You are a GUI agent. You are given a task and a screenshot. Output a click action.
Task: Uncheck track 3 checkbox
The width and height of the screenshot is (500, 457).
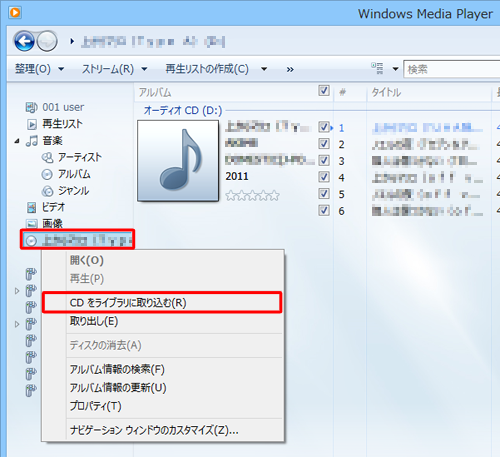click(324, 160)
